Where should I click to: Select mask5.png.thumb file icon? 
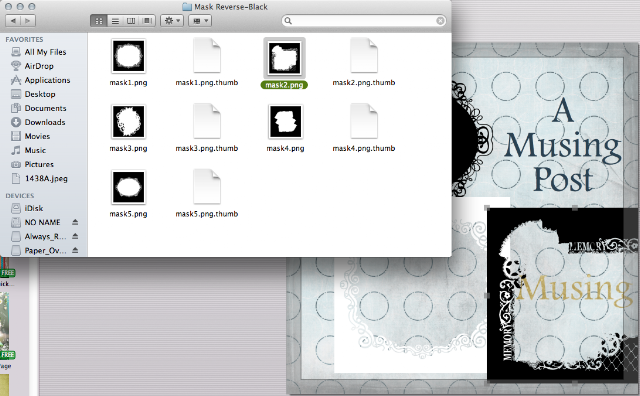pos(207,187)
